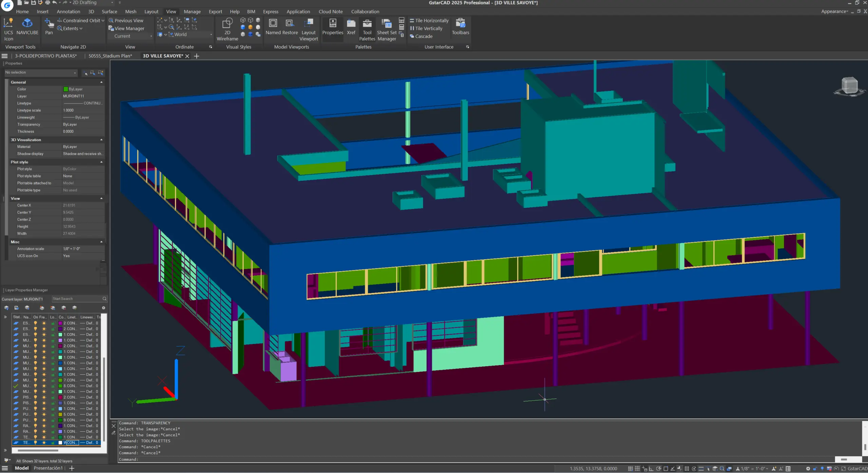Click the Pan tool in Navigate 2D

49,25
